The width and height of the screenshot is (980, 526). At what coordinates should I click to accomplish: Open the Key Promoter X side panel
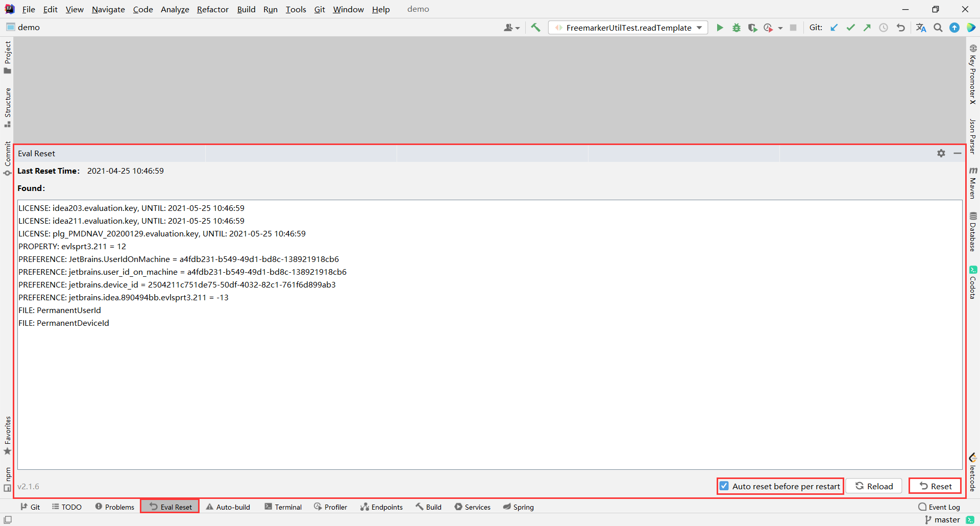(973, 75)
